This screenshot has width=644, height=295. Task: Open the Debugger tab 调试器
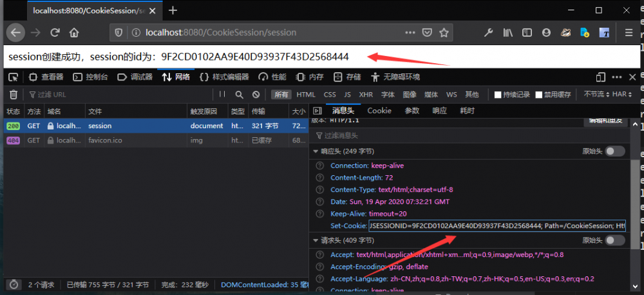click(x=135, y=77)
